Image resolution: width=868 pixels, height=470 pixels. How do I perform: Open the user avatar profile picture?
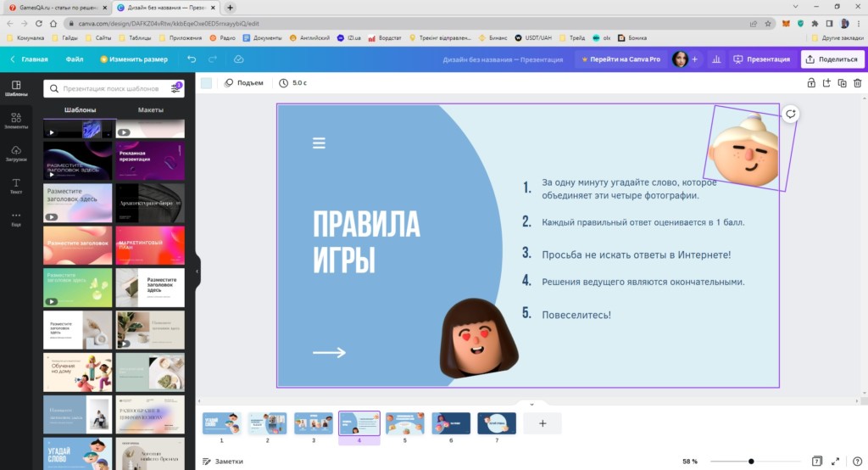[x=680, y=59]
